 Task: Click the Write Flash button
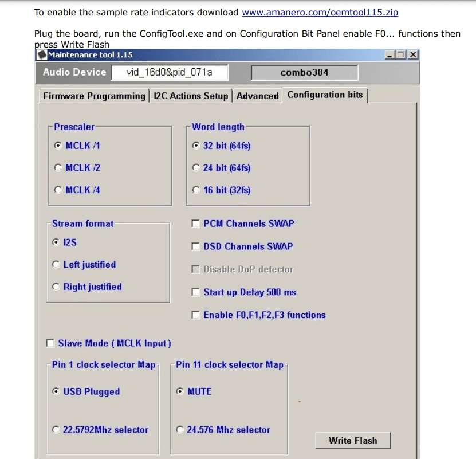tap(353, 441)
